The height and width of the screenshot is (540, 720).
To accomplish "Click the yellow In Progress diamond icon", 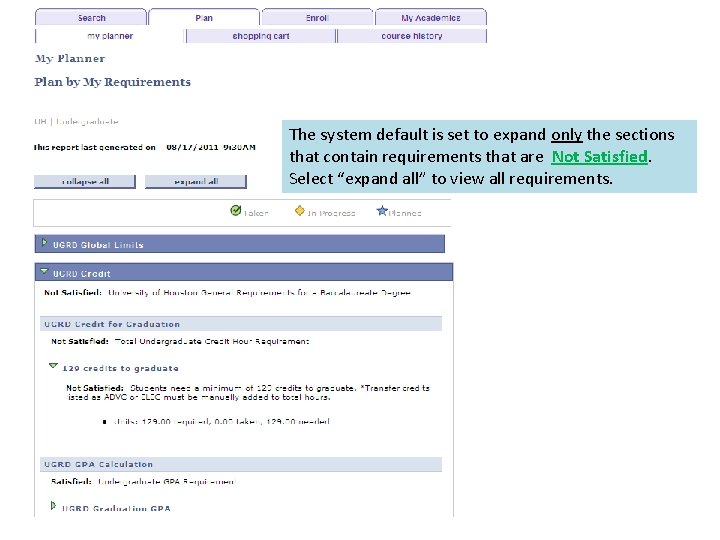I will coord(300,211).
